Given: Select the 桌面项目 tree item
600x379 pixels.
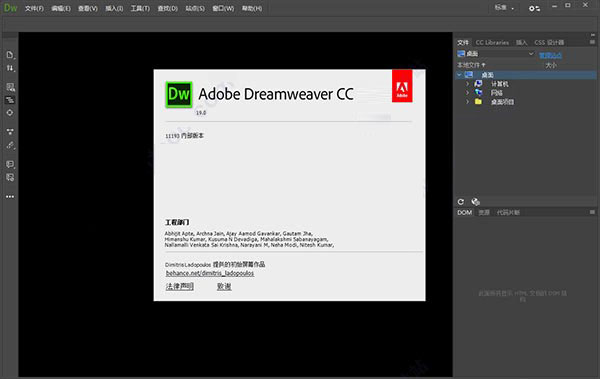Looking at the screenshot, I should [502, 102].
